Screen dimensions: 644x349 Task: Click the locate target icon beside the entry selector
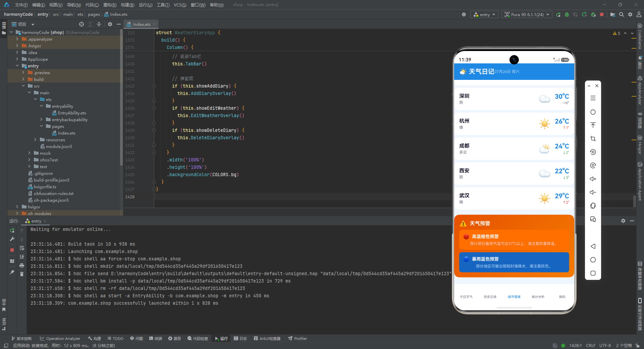pyautogui.click(x=464, y=14)
